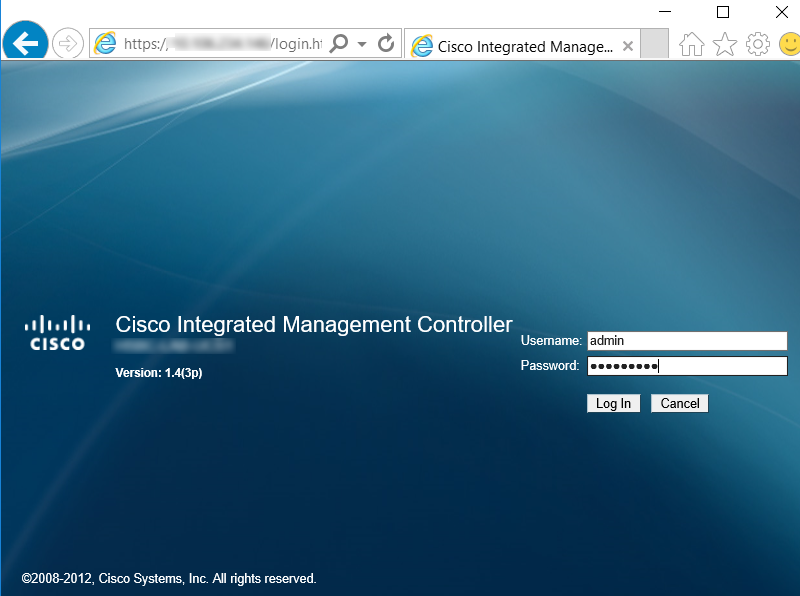Open the browser Tools gear icon
This screenshot has width=800, height=596.
758,44
